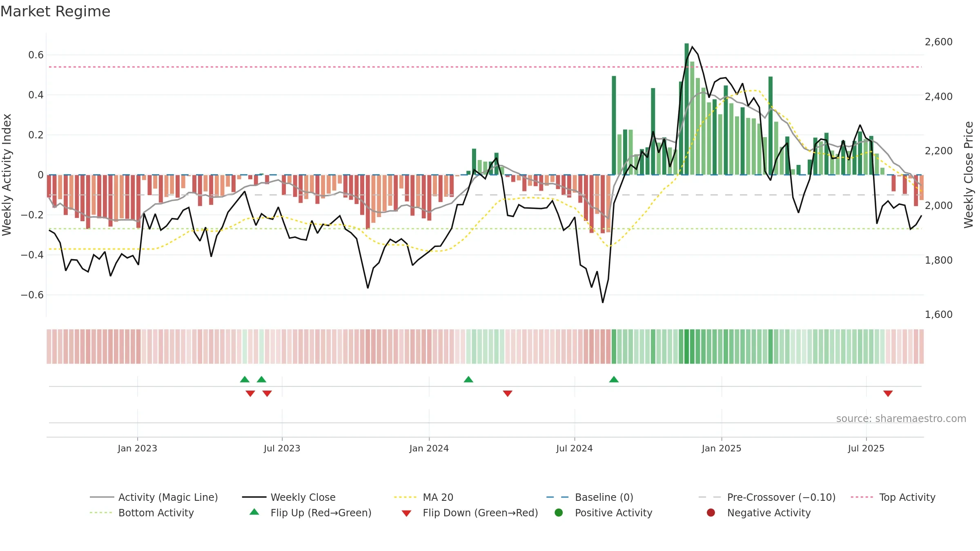980x551 pixels.
Task: Click the 0.6 activity index axis label
Action: (36, 55)
